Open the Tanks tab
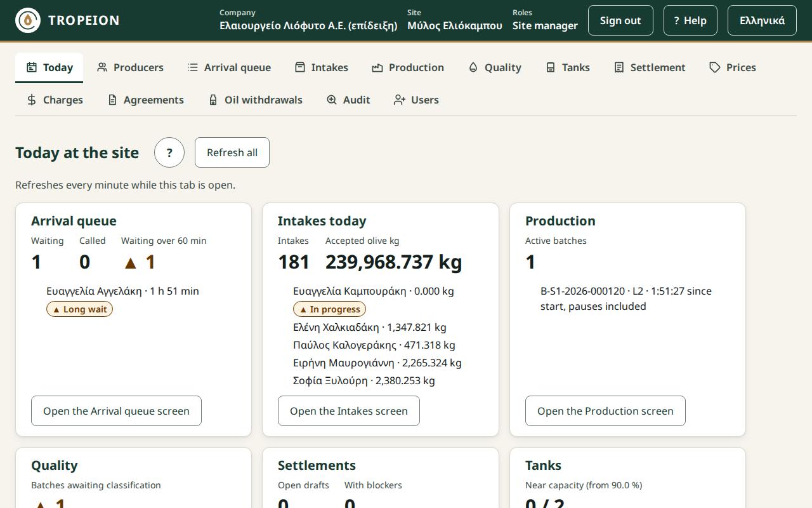This screenshot has height=508, width=812. click(568, 67)
